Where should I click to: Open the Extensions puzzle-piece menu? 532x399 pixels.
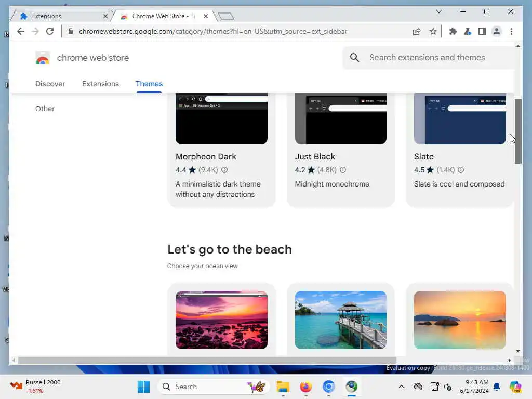click(x=453, y=31)
